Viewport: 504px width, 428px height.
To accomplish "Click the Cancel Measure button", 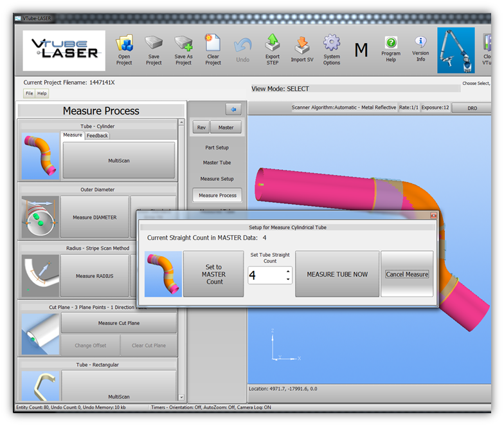I will [x=407, y=274].
